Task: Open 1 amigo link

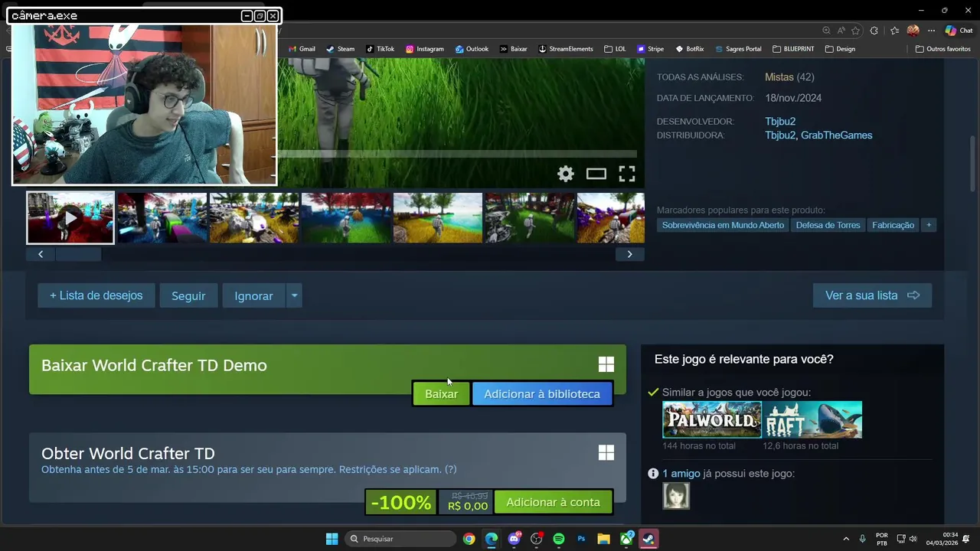Action: (x=681, y=474)
